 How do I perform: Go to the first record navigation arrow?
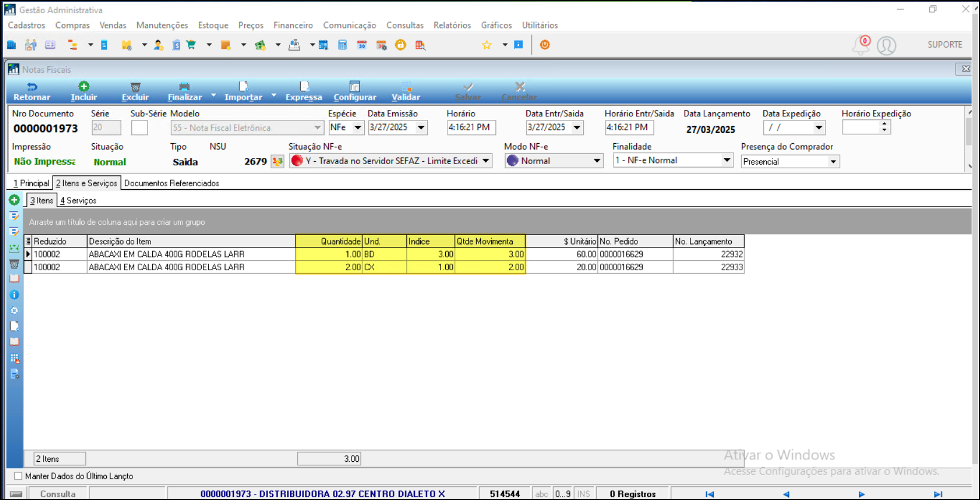710,494
